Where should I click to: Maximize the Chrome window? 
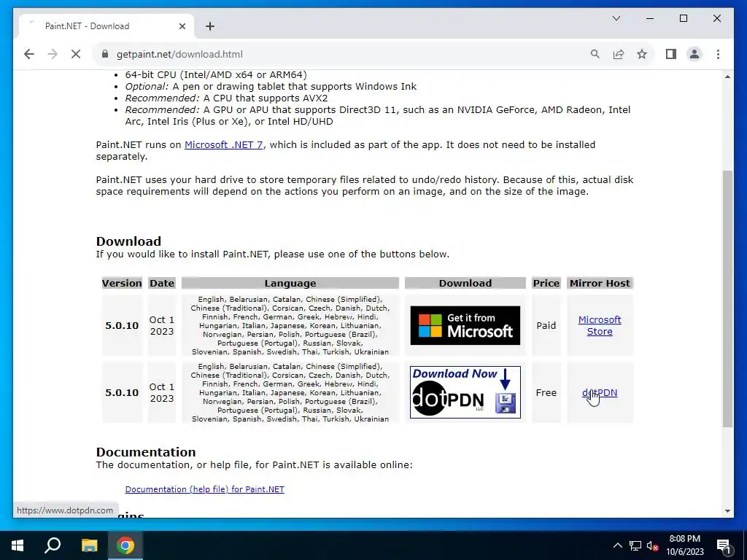(x=683, y=18)
